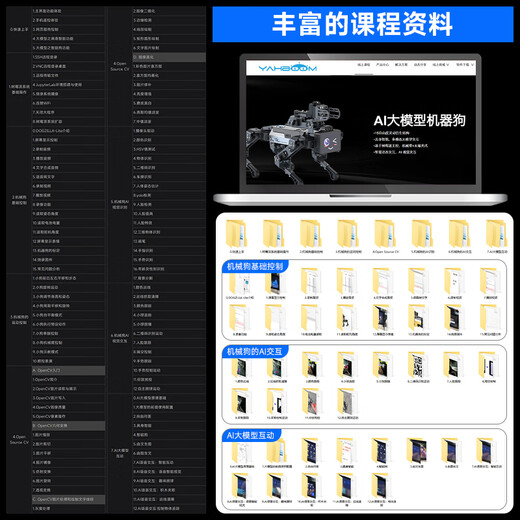Viewport: 520px width, 520px height.
Task: Click the 4.JupyterLab table row
Action: click(x=68, y=85)
